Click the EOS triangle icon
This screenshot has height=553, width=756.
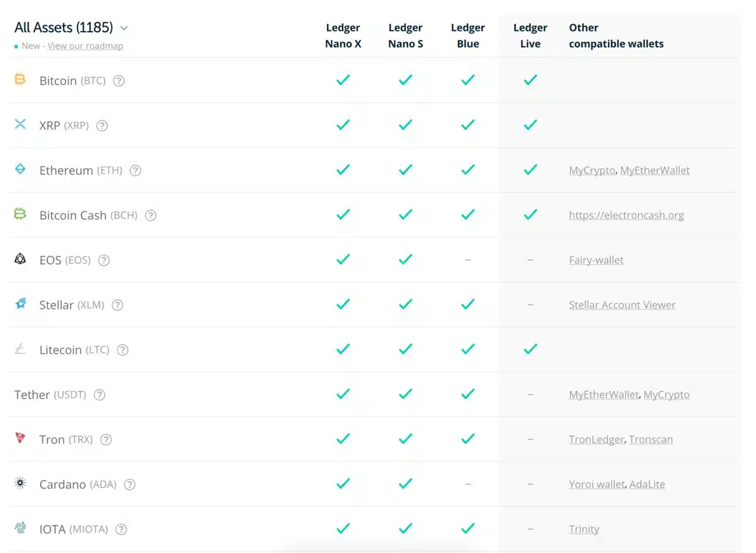point(20,259)
